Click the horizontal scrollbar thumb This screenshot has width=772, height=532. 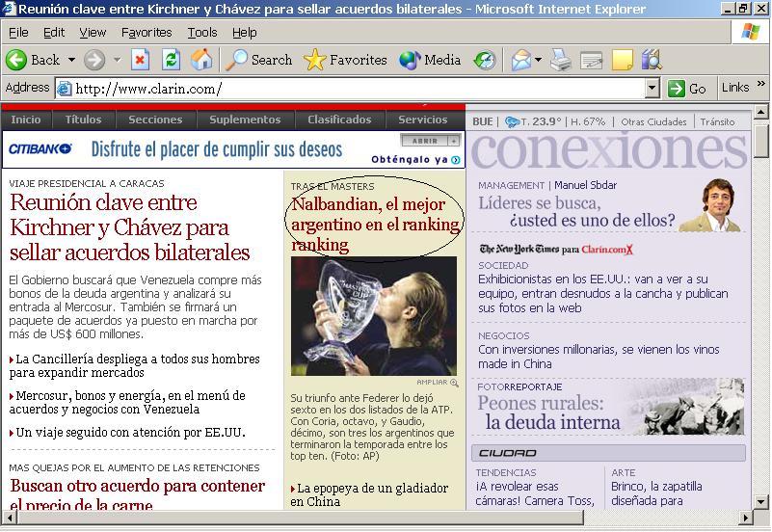tap(300, 518)
